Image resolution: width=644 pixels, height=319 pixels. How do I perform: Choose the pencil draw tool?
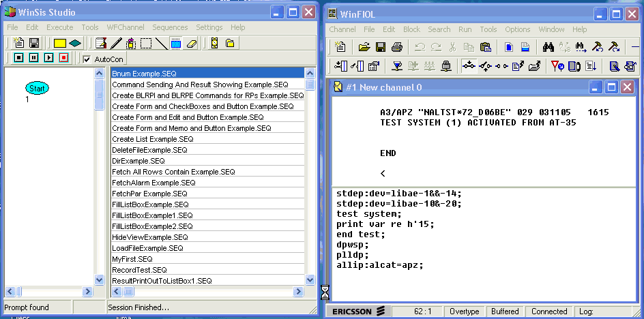point(116,43)
